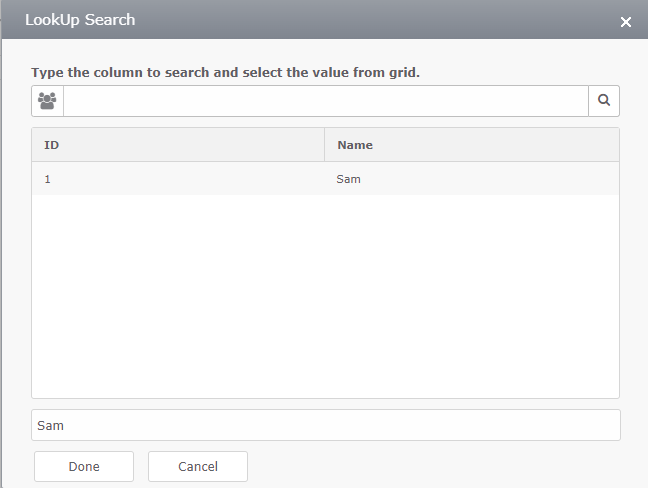Viewport: 648px width, 488px height.
Task: Confirm the selection with Done
Action: click(x=84, y=467)
